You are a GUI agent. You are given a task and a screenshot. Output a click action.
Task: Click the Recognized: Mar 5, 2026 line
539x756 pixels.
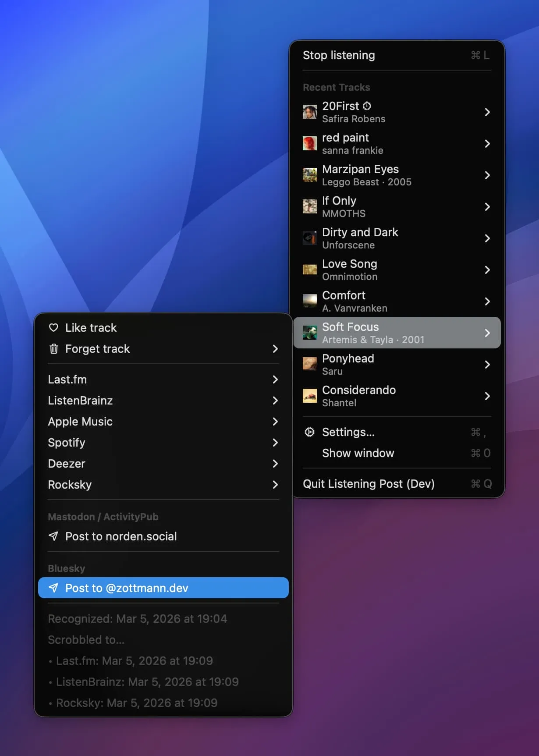(138, 619)
